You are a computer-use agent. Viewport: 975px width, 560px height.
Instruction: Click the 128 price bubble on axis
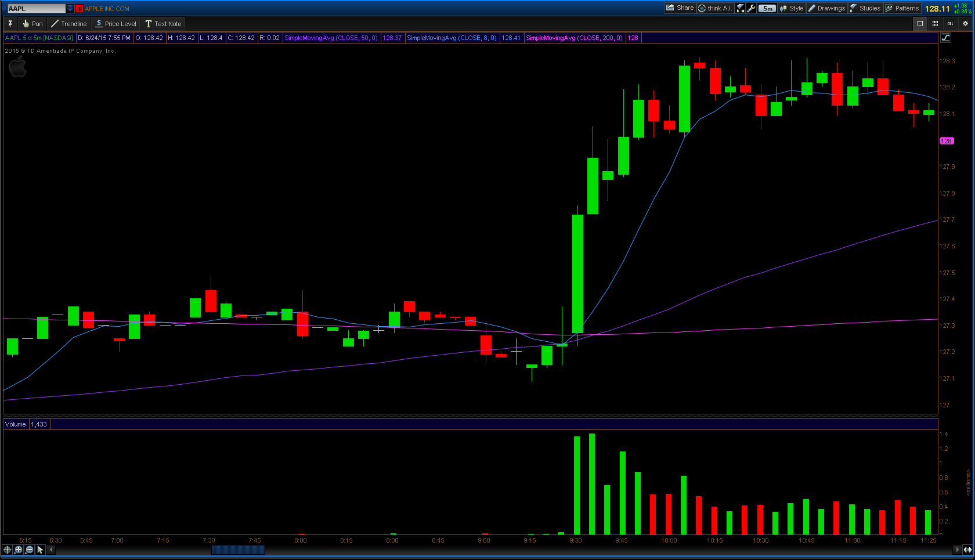pyautogui.click(x=947, y=141)
